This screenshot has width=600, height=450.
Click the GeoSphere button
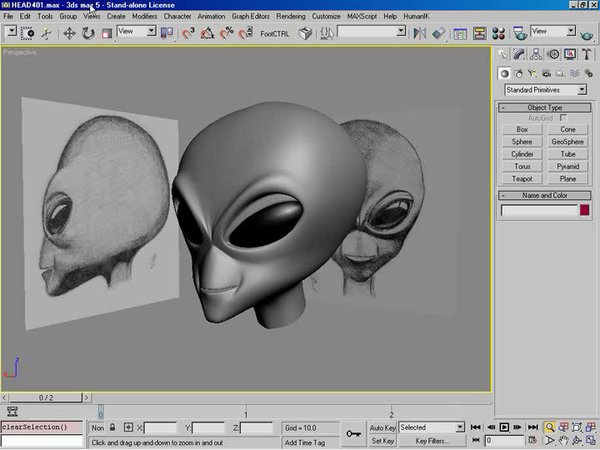click(567, 142)
